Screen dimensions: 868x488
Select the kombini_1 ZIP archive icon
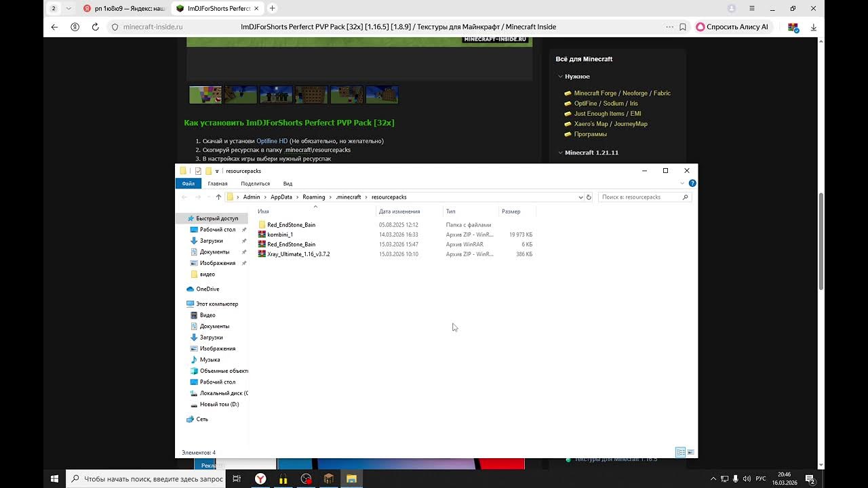click(x=262, y=235)
